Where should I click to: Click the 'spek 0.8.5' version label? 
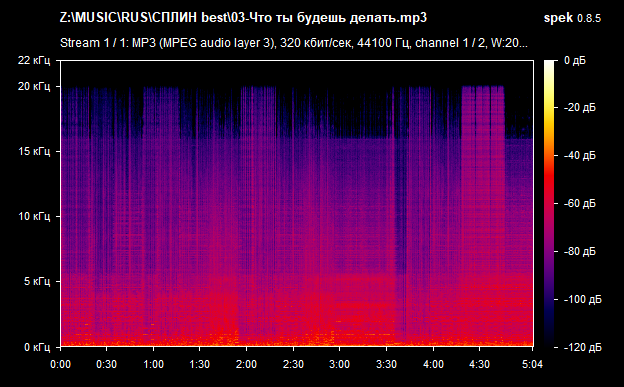[x=572, y=18]
